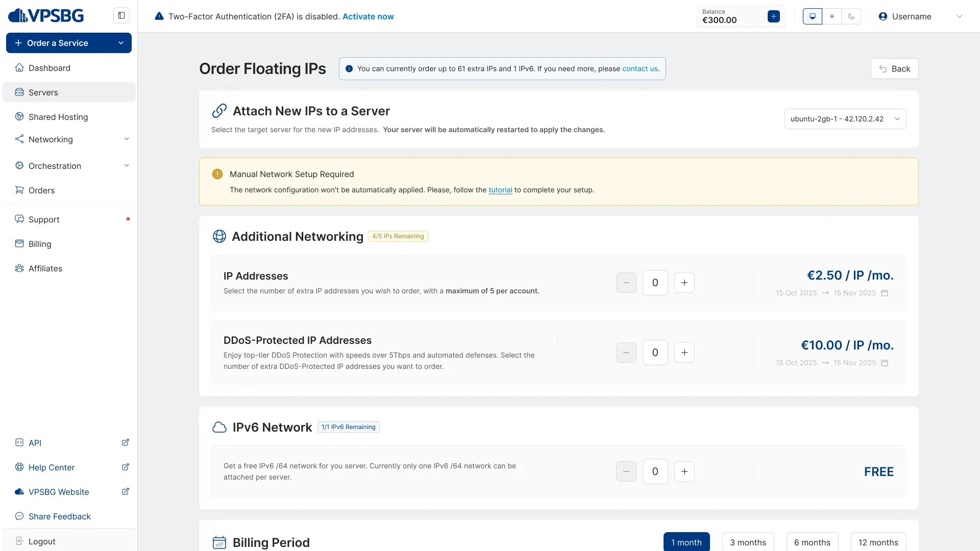
Task: Click the Affiliates sidebar icon
Action: (19, 268)
